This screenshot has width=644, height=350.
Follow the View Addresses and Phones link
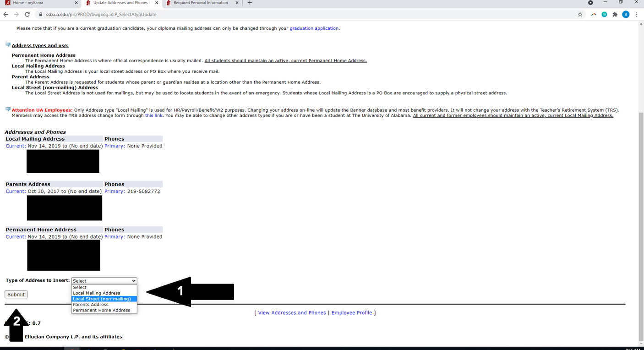click(x=292, y=313)
